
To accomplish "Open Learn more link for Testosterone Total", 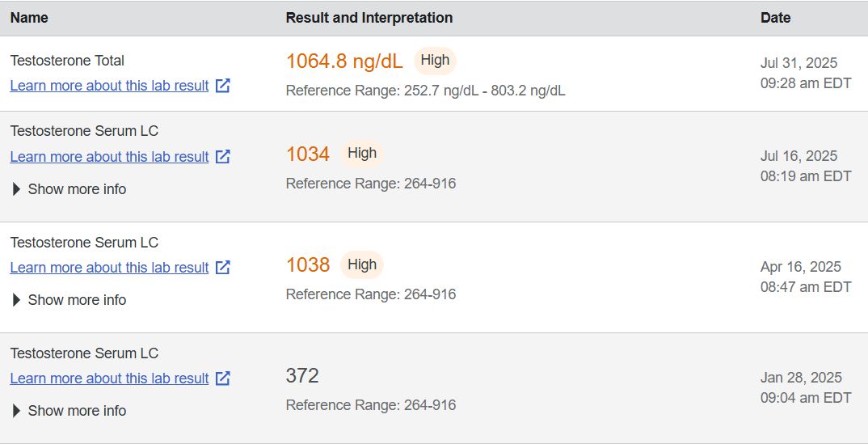I will click(x=109, y=86).
